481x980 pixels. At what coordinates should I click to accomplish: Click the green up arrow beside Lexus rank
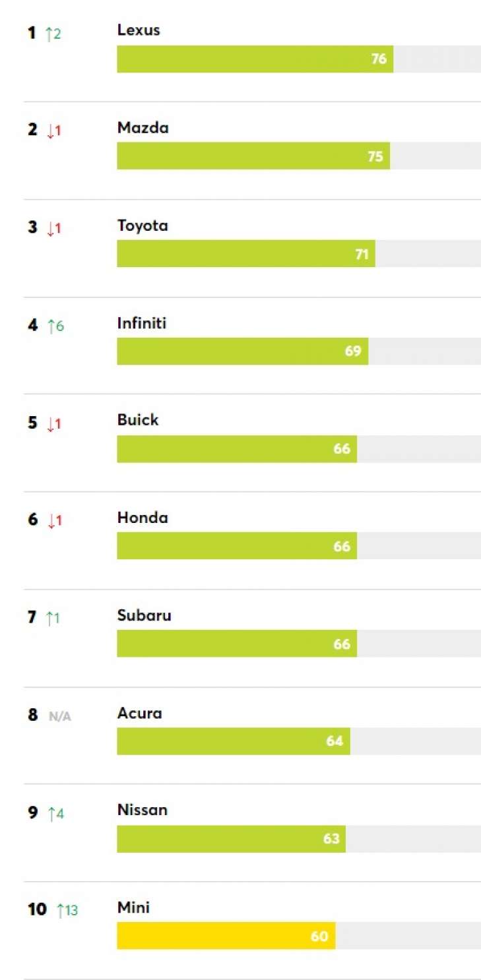click(x=49, y=34)
